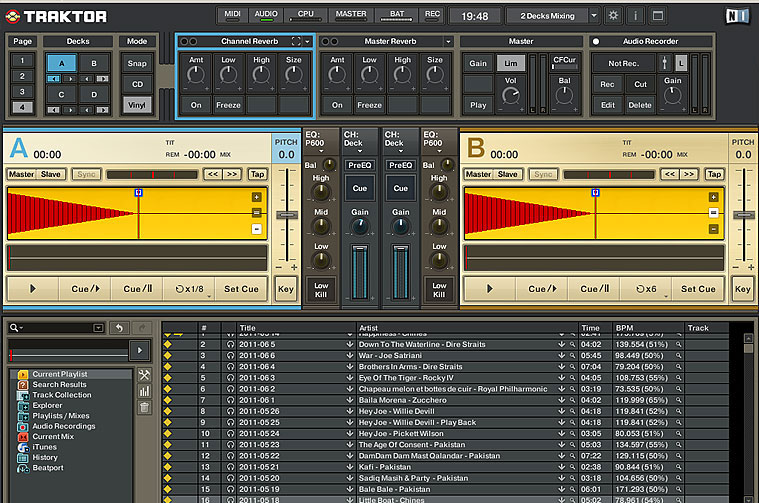Play Deck A with the play arrow
Screen dimensions: 759x503
point(33,289)
